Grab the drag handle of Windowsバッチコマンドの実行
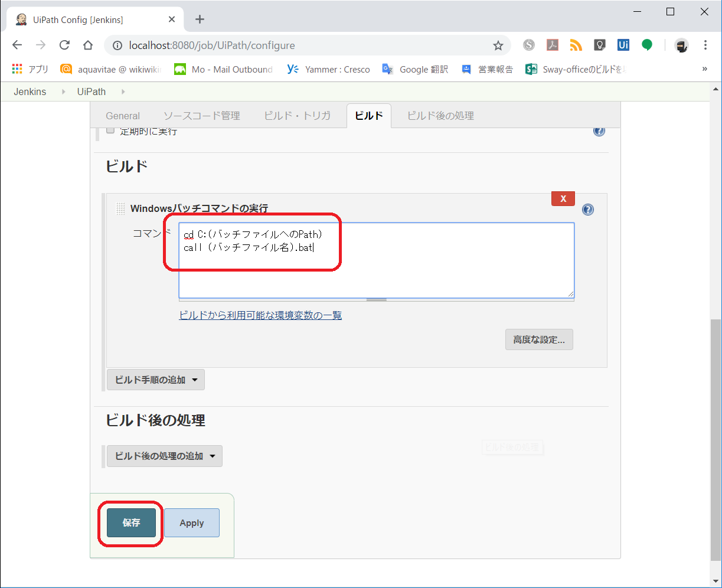The height and width of the screenshot is (588, 722). pyautogui.click(x=120, y=208)
